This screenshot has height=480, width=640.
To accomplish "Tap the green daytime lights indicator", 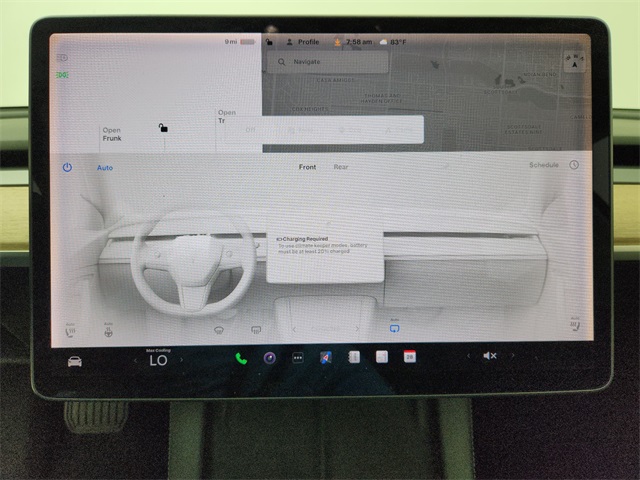I will click(x=62, y=75).
